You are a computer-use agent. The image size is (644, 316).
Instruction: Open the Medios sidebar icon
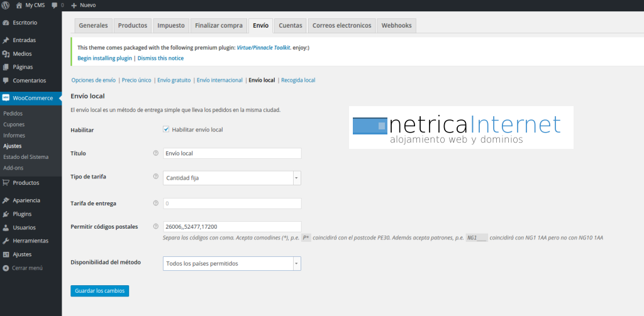6,54
